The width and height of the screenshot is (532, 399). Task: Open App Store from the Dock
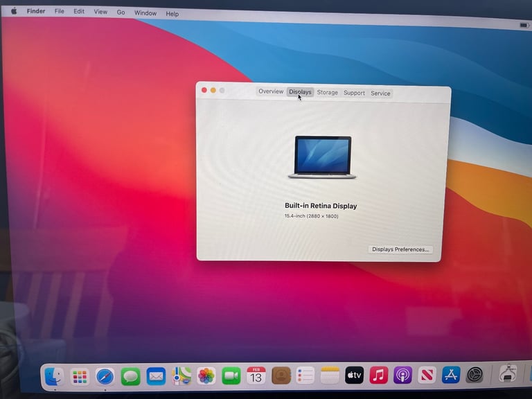tap(451, 375)
